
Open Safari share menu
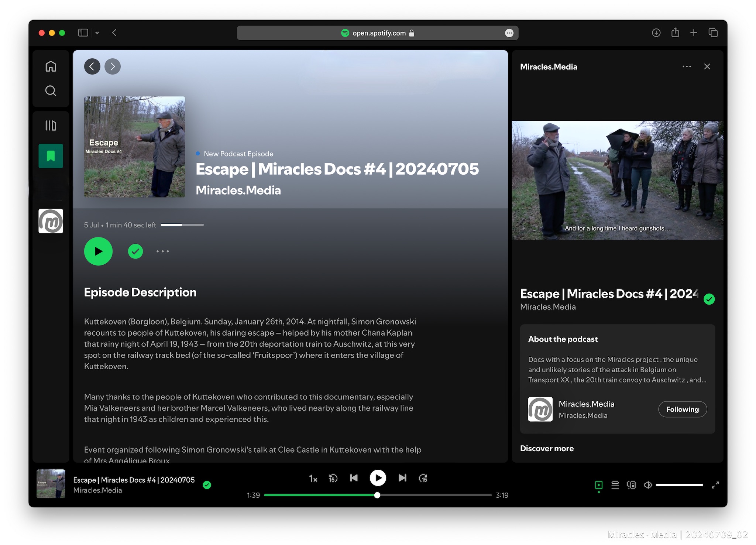(x=675, y=33)
